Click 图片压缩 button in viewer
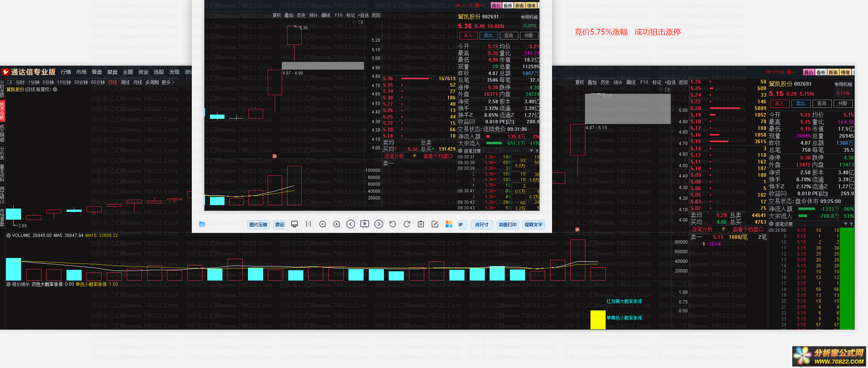Viewport: 868px width, 368px height. tap(258, 224)
